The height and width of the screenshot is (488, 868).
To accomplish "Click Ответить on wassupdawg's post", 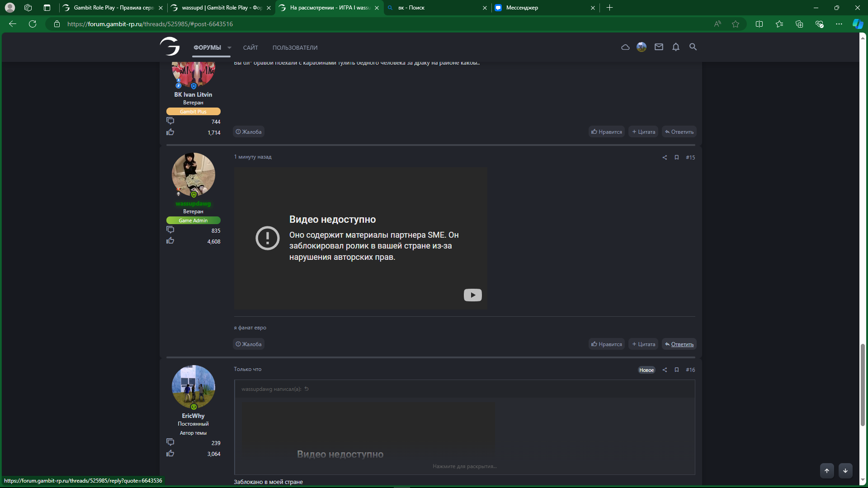I will (679, 344).
